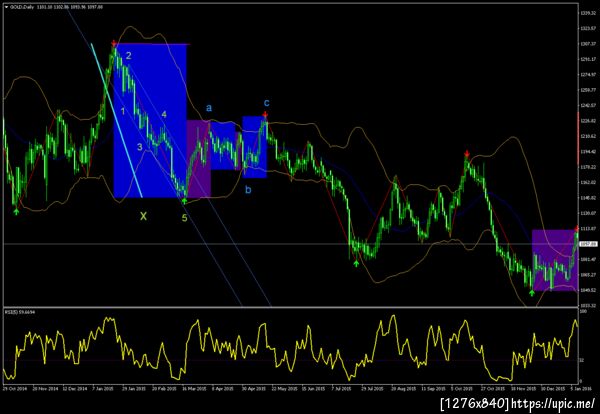Select the blue corrective wave label c
The width and height of the screenshot is (600, 414).
click(267, 103)
